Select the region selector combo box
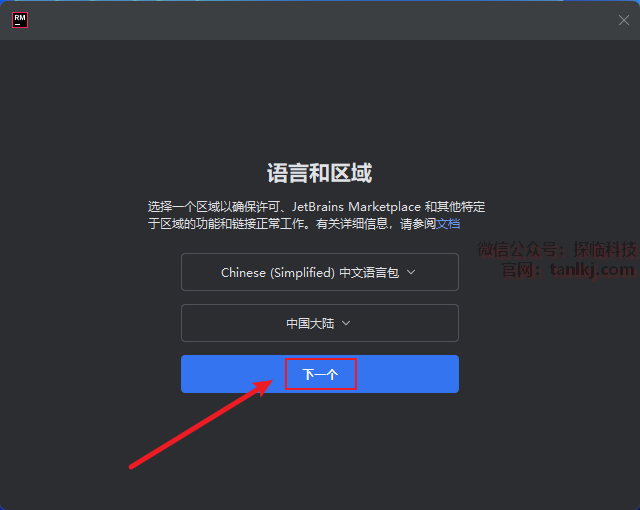640x510 pixels. pos(320,323)
